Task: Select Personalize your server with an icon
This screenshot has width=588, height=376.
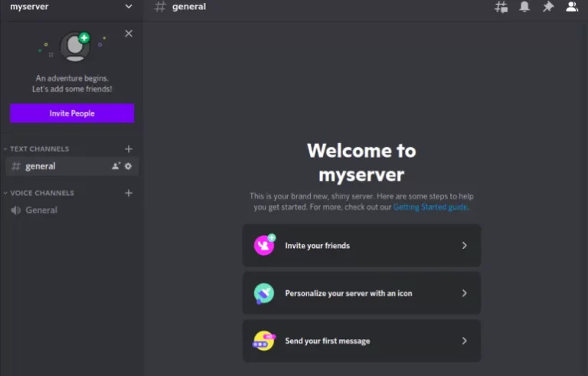Action: coord(361,293)
